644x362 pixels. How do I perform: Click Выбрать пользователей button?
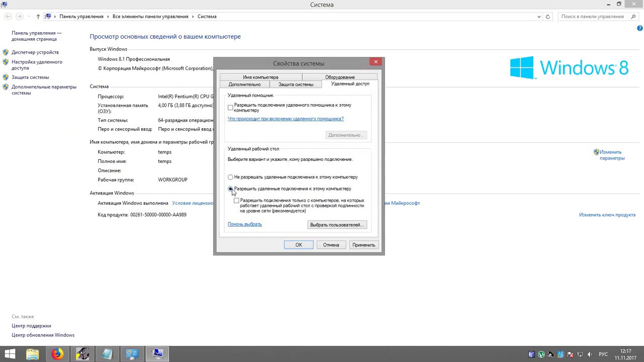pyautogui.click(x=337, y=225)
